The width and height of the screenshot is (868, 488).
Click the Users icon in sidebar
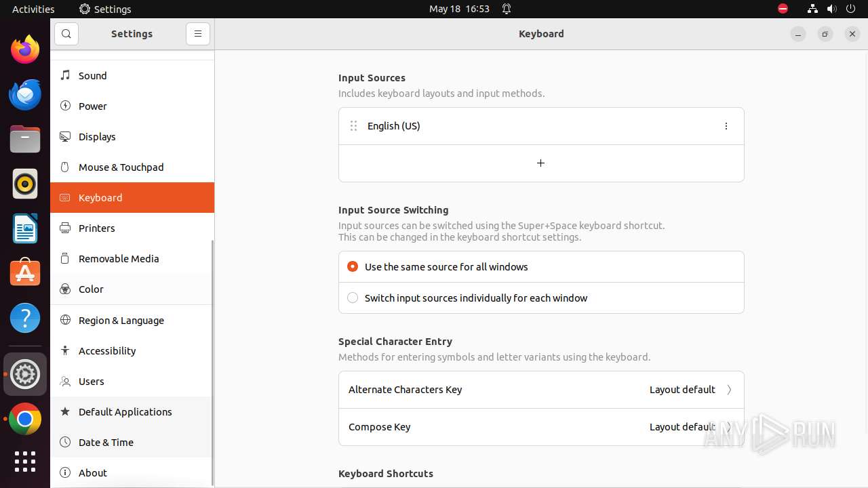point(65,381)
